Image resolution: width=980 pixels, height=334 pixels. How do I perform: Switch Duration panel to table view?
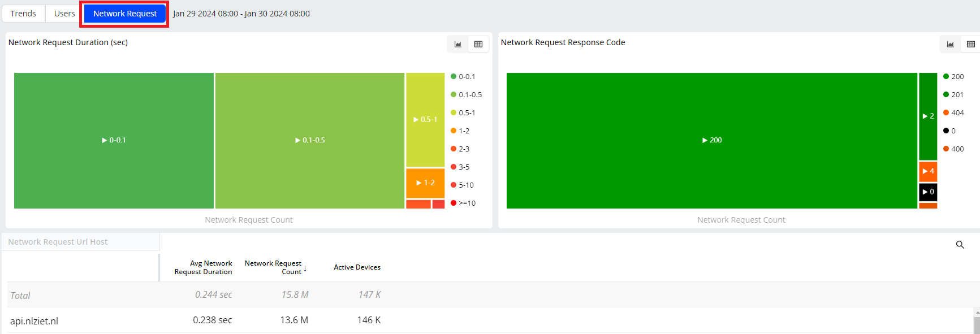pyautogui.click(x=478, y=44)
